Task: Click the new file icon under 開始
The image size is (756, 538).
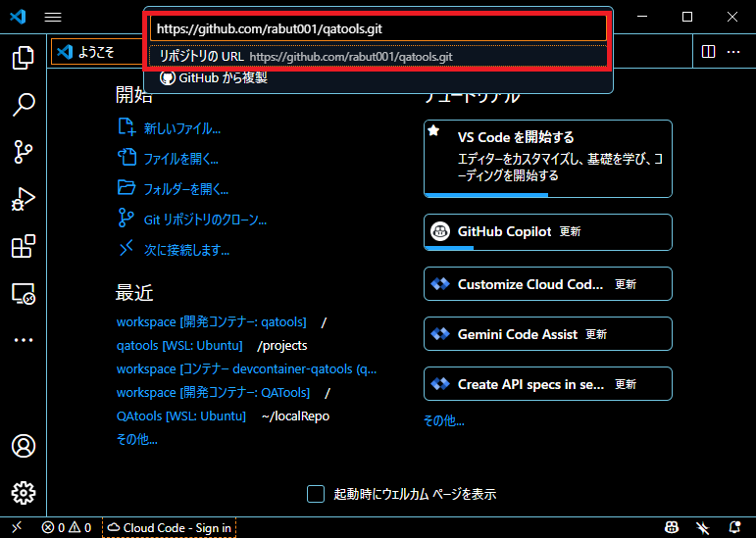Action: pos(126,127)
